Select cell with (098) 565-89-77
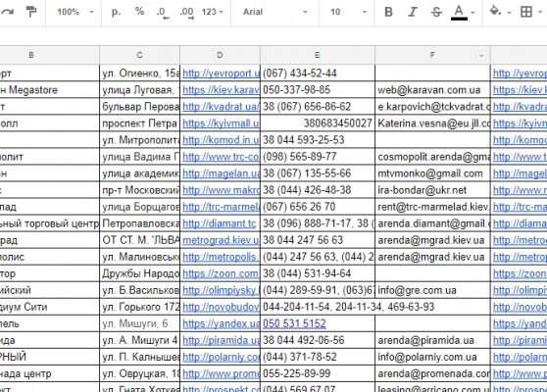 click(318, 157)
